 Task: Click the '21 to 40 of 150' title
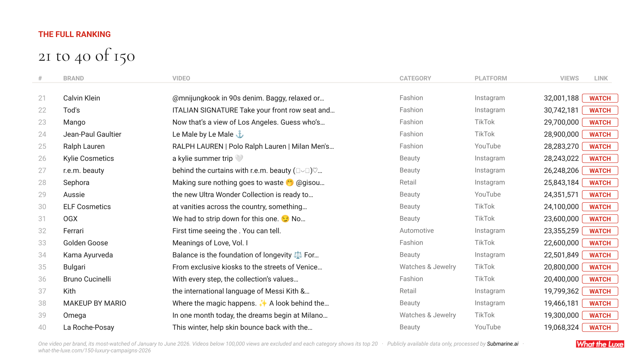point(87,56)
